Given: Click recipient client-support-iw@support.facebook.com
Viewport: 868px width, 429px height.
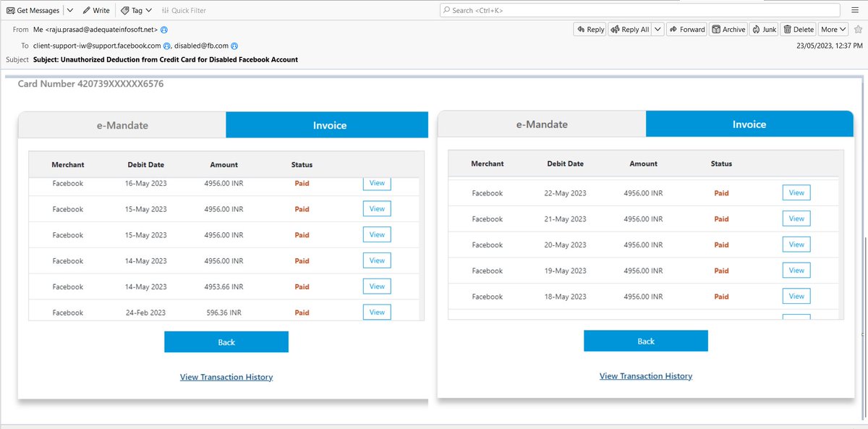Looking at the screenshot, I should tap(97, 46).
